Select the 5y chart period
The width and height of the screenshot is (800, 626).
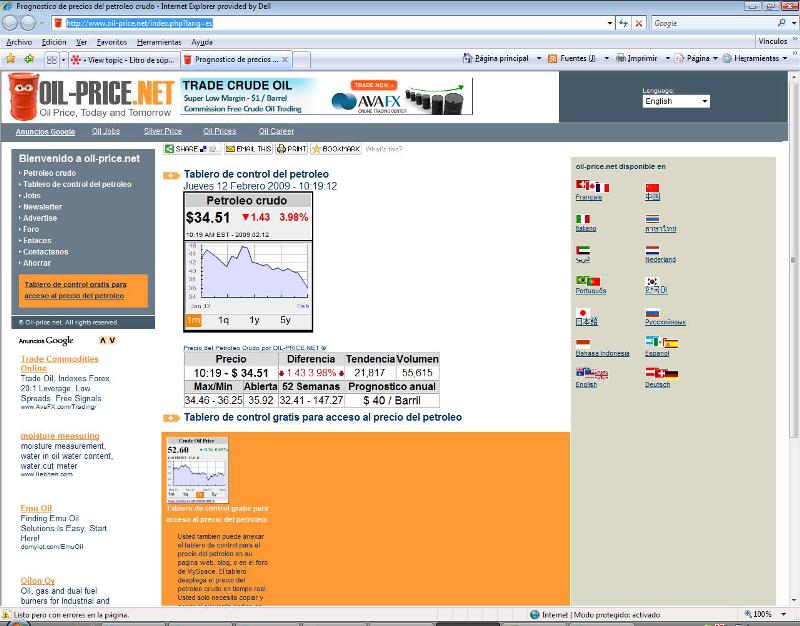pos(285,320)
